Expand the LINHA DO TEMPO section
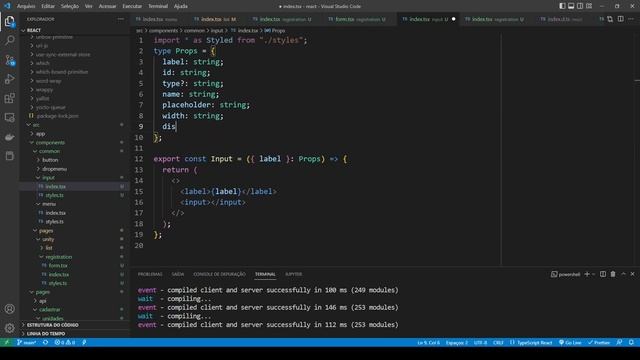The height and width of the screenshot is (360, 640). click(x=46, y=334)
